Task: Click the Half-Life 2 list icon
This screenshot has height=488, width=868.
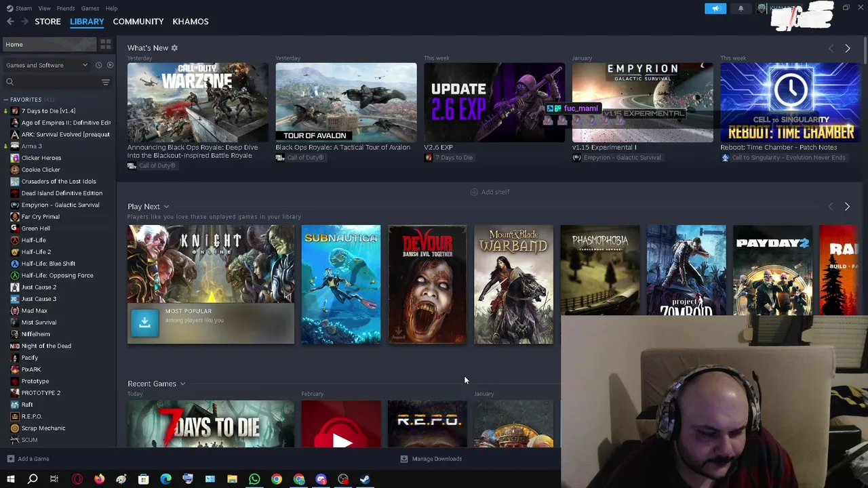Action: 15,252
